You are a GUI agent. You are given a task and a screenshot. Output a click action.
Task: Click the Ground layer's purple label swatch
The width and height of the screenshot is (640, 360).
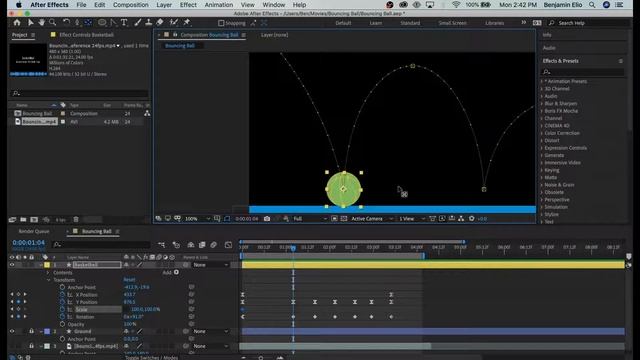[x=47, y=331]
